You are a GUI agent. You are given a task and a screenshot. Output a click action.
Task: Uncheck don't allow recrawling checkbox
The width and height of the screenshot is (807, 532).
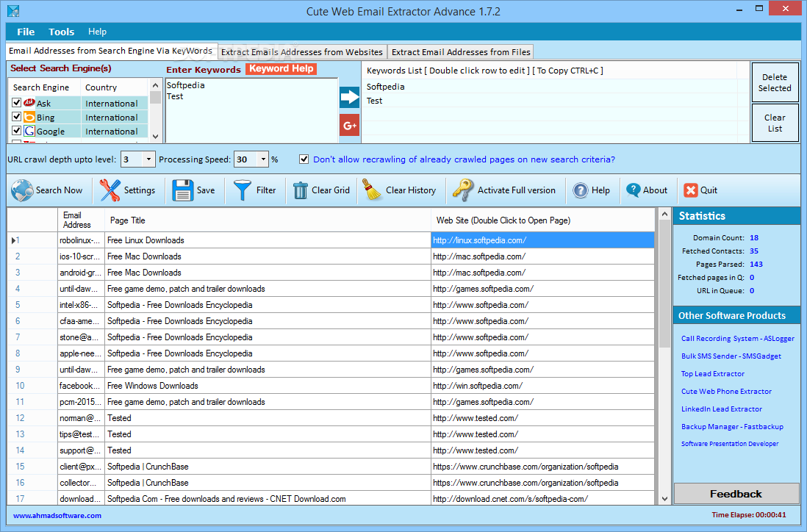304,159
